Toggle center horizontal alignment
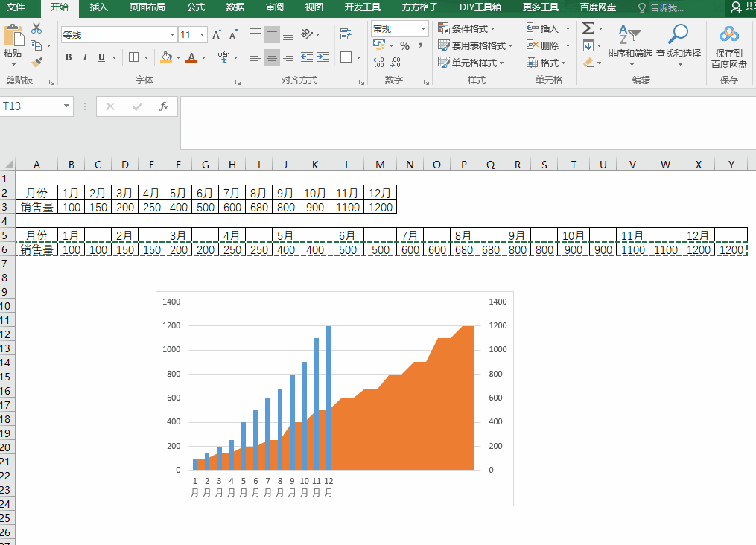Screen dimensions: 756x545 coord(272,57)
